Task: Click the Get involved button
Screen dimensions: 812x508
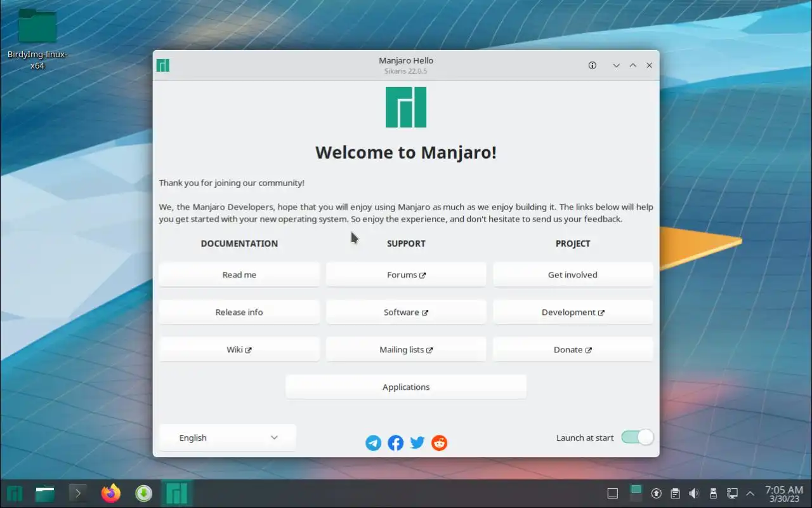Action: (573, 275)
